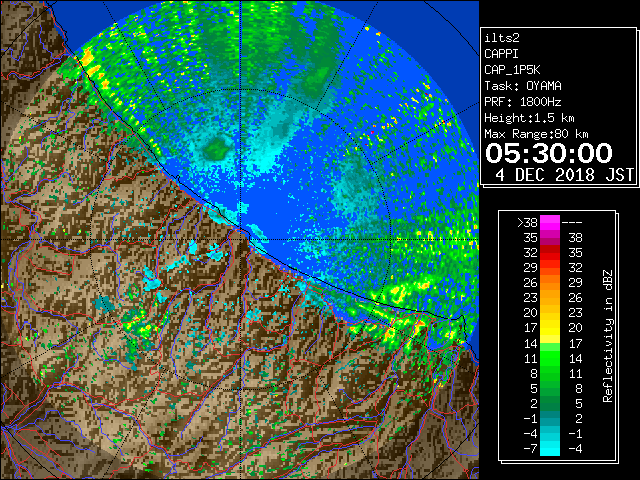This screenshot has width=640, height=480.
Task: Click the 'CAP_1P5K' text
Action: tap(512, 70)
